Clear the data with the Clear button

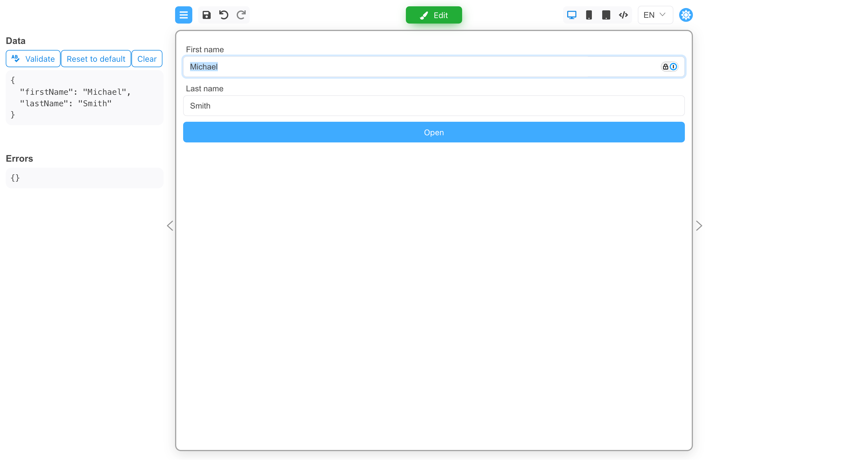[x=147, y=59]
